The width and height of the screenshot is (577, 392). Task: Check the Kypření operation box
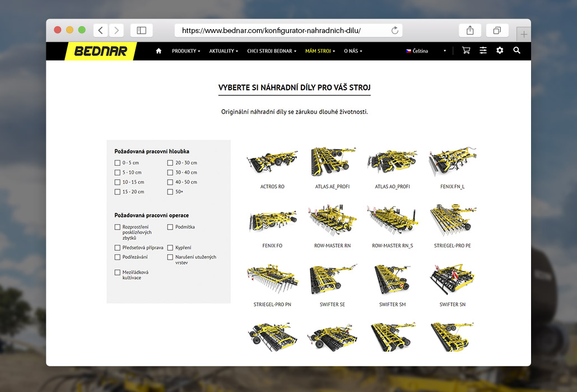coord(170,248)
